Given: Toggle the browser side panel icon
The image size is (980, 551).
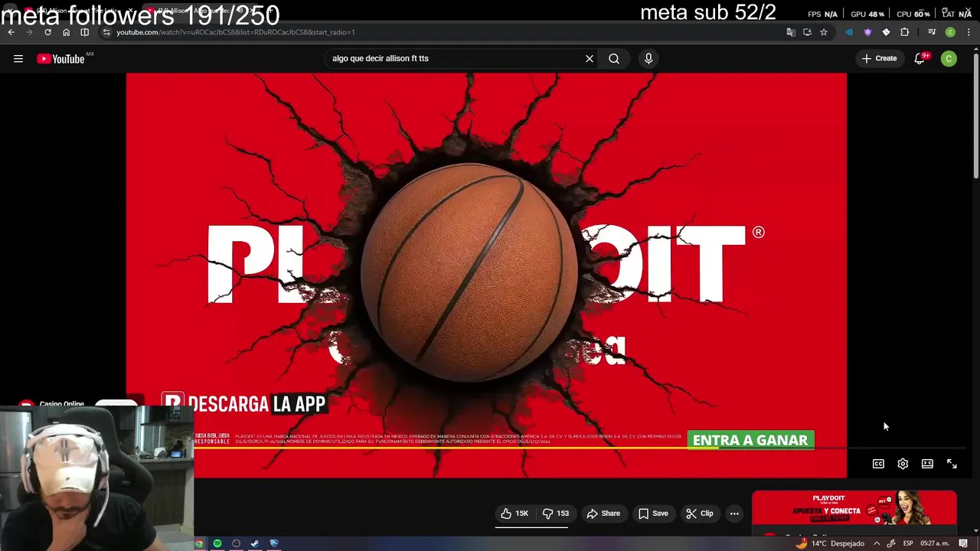Looking at the screenshot, I should (x=84, y=32).
